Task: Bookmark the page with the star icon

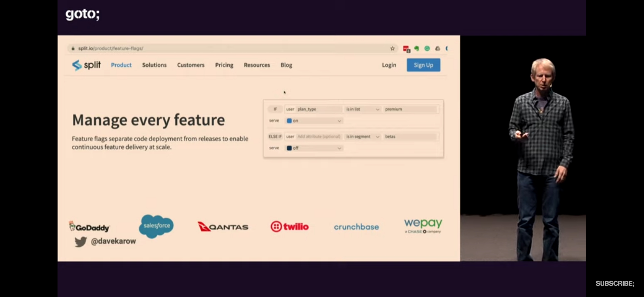Action: pos(392,49)
